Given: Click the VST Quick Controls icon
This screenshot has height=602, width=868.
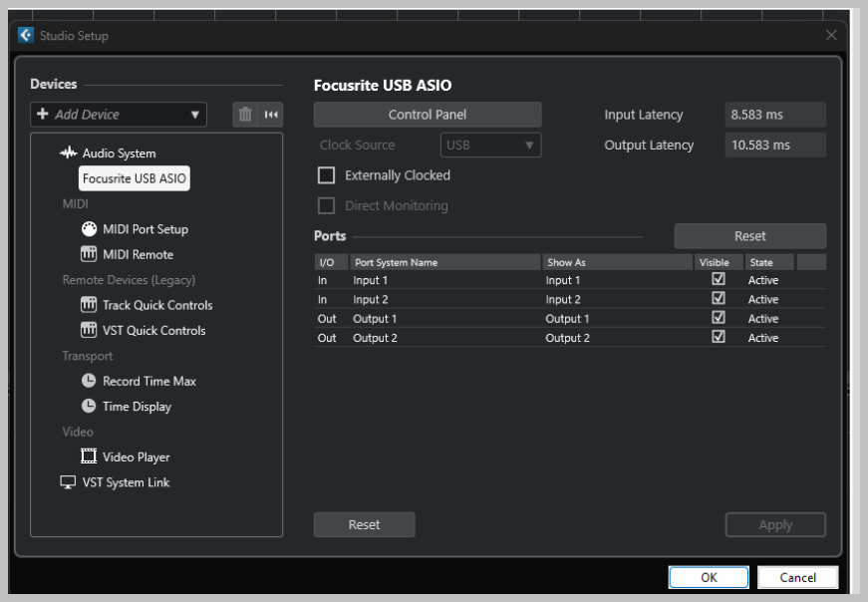Looking at the screenshot, I should 89,330.
